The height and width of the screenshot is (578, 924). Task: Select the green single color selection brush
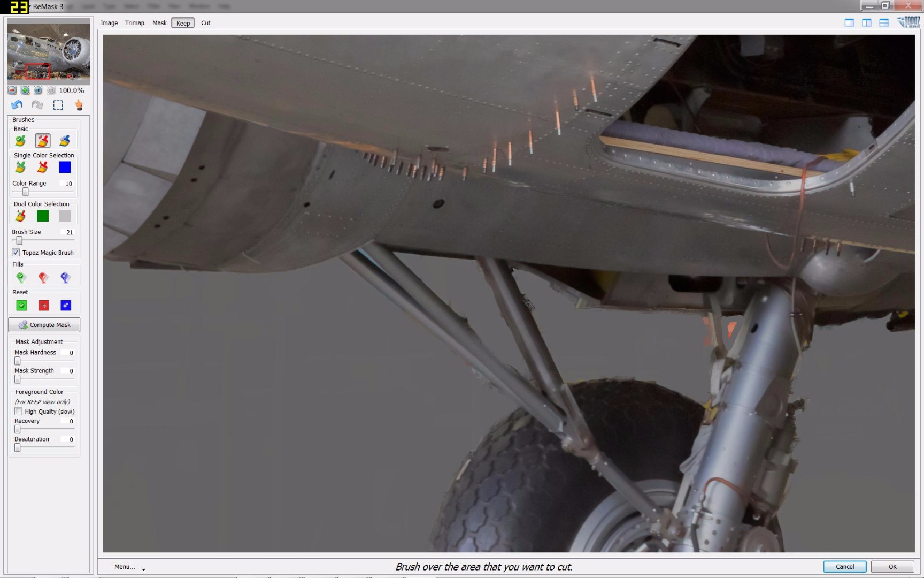click(20, 168)
